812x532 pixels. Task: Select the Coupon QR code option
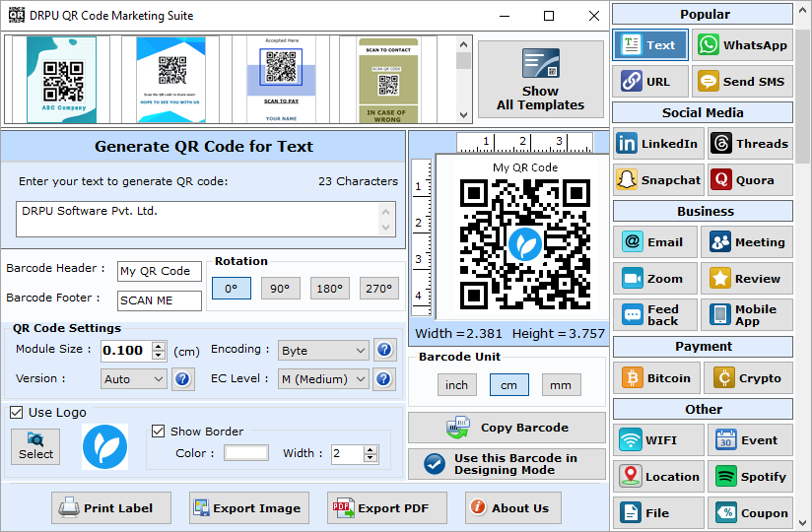tap(750, 513)
